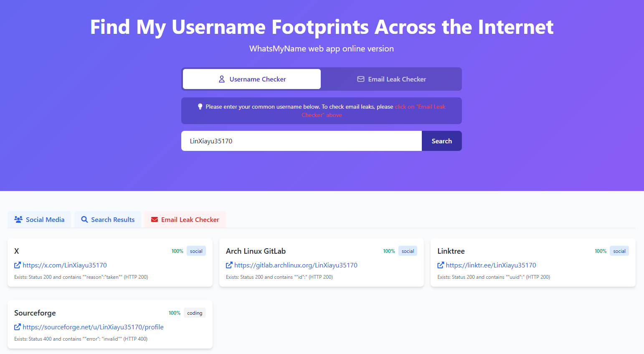The image size is (644, 354).
Task: Open the Social Media results tab
Action: tap(40, 219)
